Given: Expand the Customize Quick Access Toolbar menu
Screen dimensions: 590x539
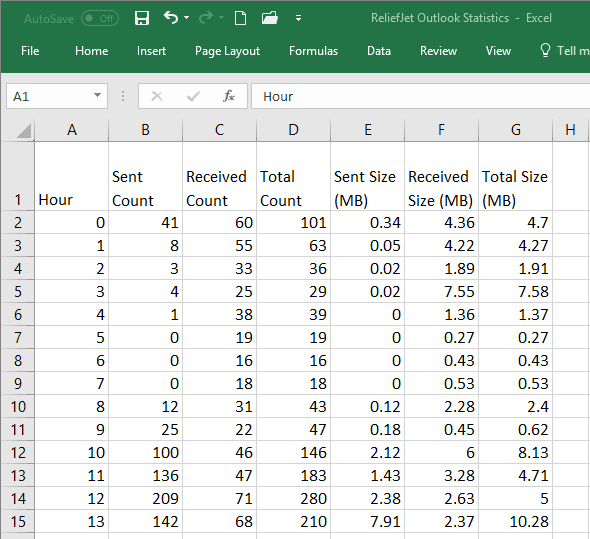Looking at the screenshot, I should point(298,18).
